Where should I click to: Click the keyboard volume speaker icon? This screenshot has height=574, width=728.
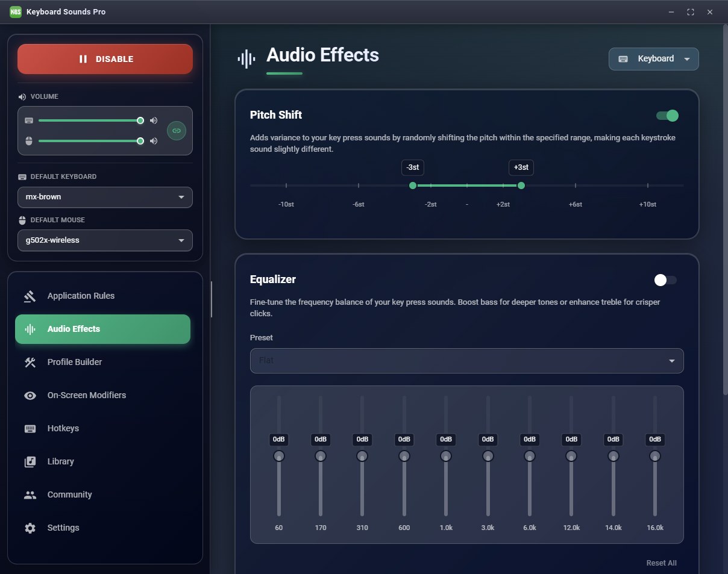(x=154, y=120)
